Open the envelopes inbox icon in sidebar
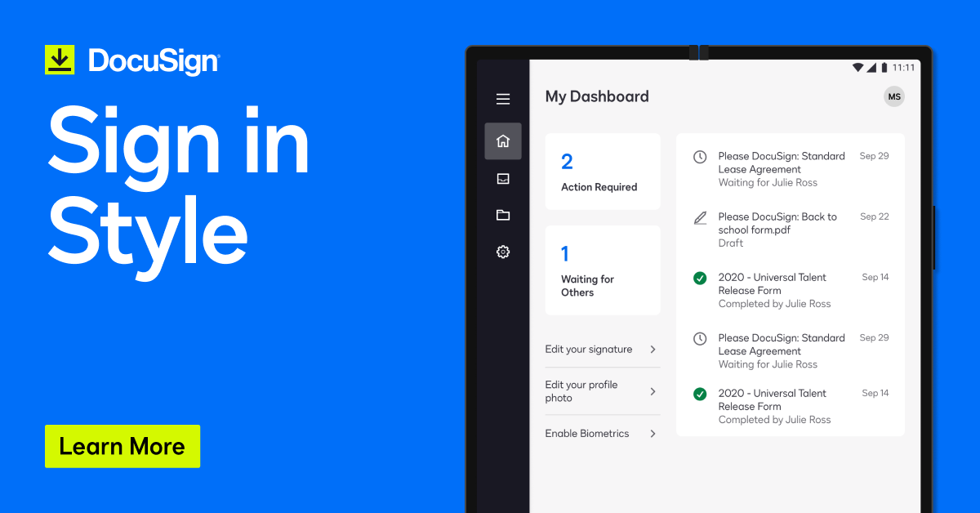 503,178
